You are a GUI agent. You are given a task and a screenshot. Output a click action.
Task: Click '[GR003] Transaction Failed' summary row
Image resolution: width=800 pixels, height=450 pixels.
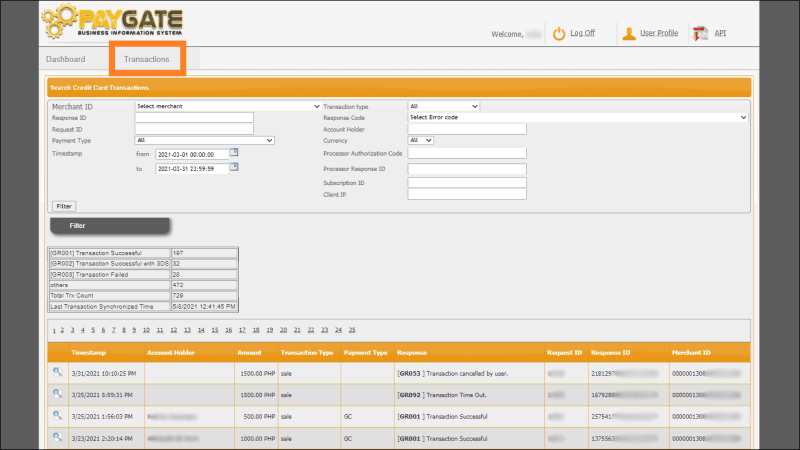[143, 274]
